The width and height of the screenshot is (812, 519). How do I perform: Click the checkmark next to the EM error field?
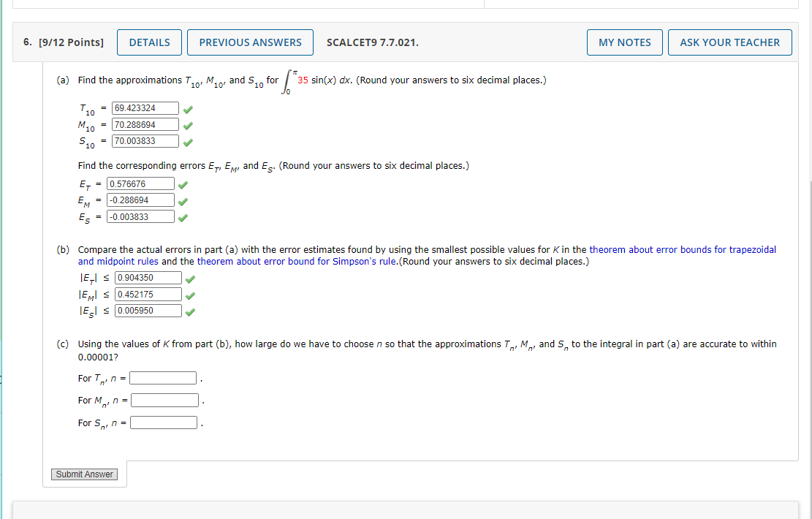pyautogui.click(x=182, y=200)
